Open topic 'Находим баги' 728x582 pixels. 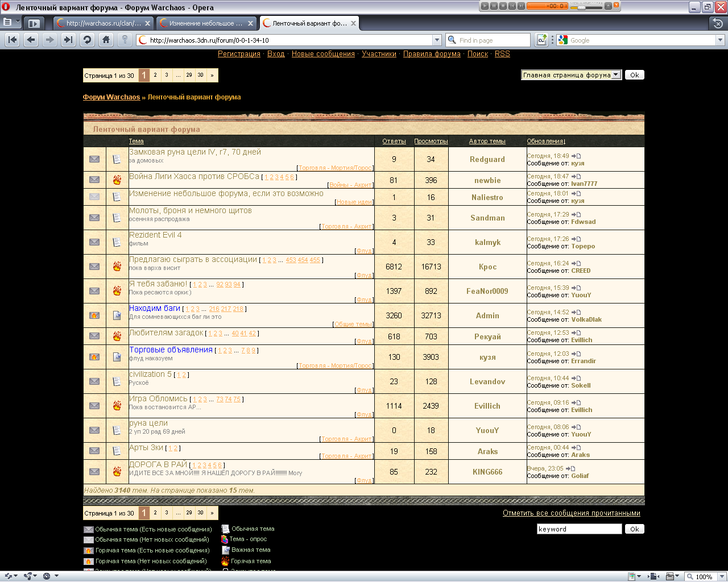(155, 308)
